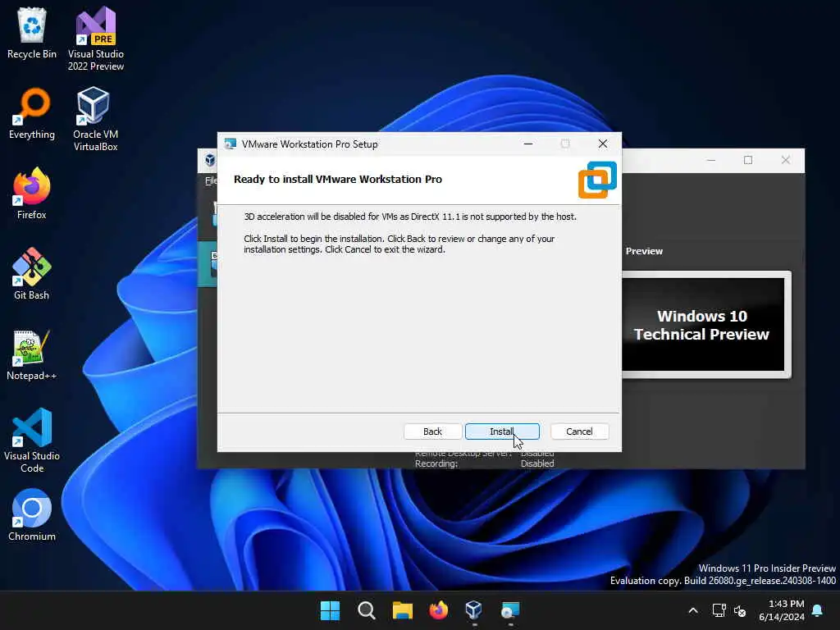Click the Recording: Disabled entry in VirtualBox
Screen dimensions: 840x630
484,463
